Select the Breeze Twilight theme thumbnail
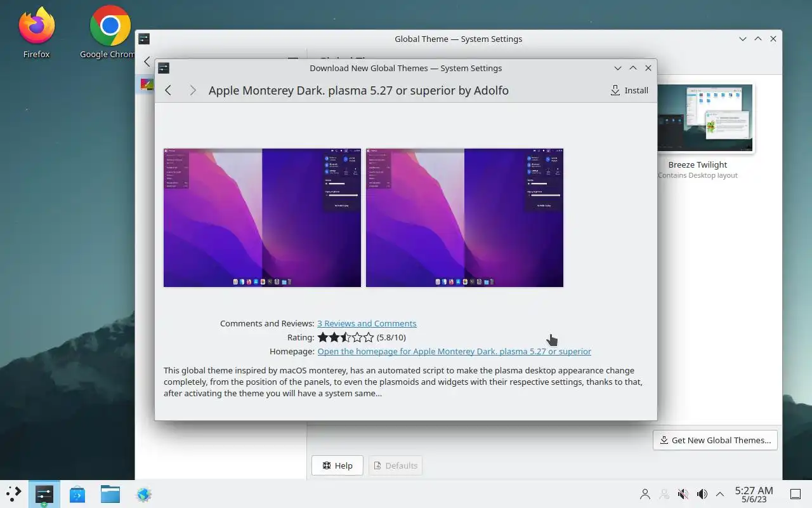This screenshot has height=508, width=812. 705,118
